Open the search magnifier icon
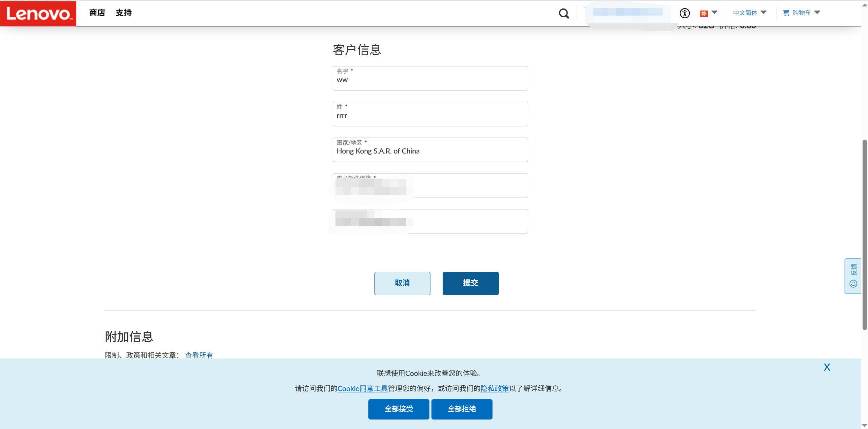868x429 pixels. click(564, 14)
